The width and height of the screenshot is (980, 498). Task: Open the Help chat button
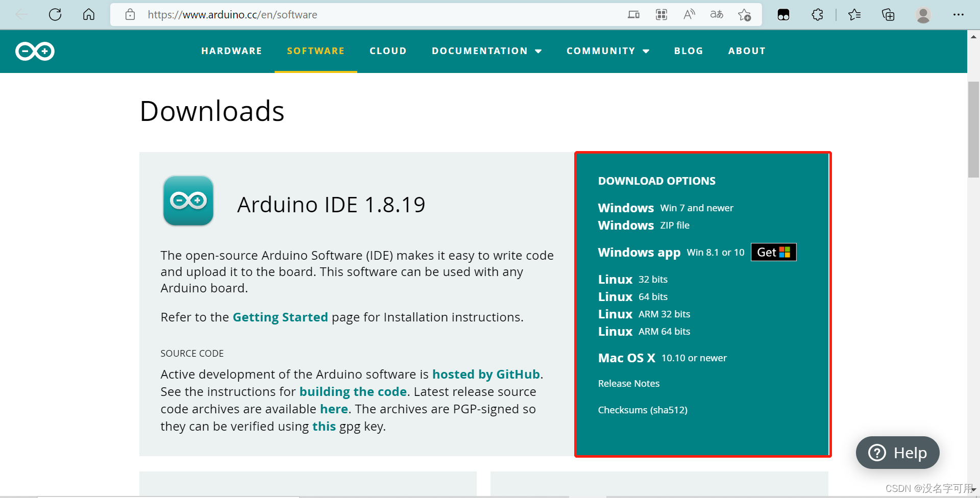[897, 453]
